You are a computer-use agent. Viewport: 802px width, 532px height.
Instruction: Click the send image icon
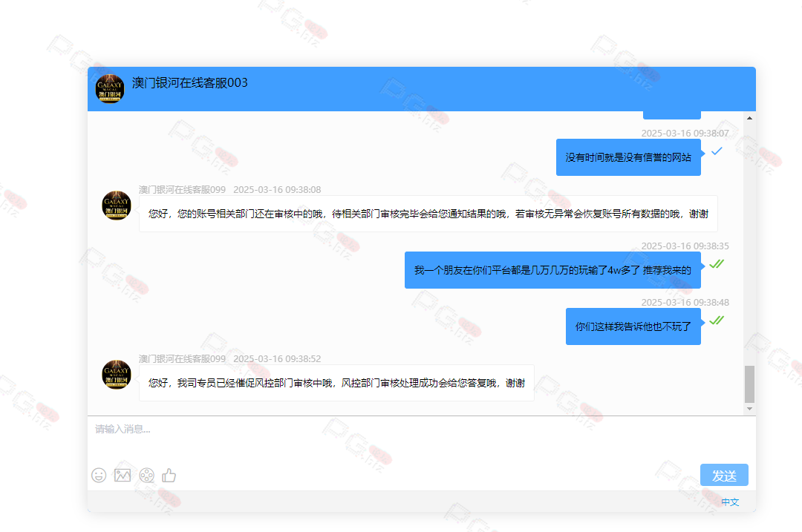[123, 476]
